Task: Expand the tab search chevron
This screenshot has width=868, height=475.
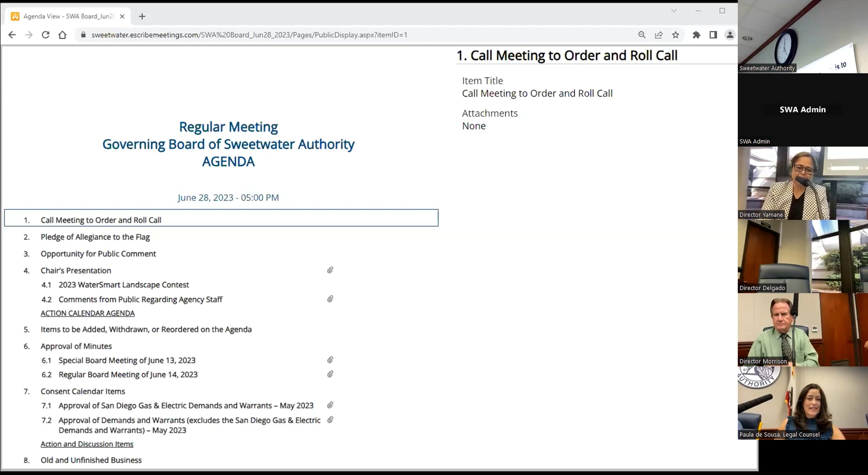Action: tap(674, 10)
